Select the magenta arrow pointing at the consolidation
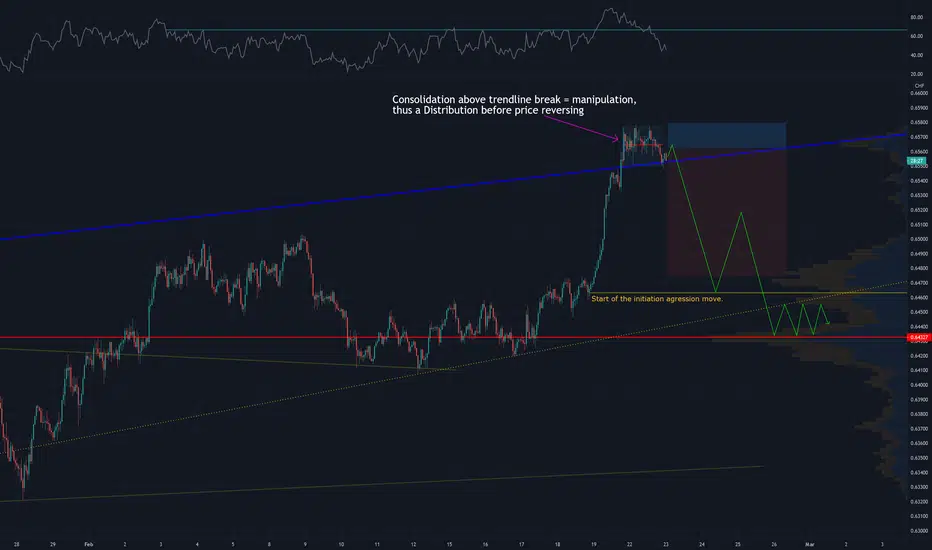The image size is (932, 550). pyautogui.click(x=581, y=128)
